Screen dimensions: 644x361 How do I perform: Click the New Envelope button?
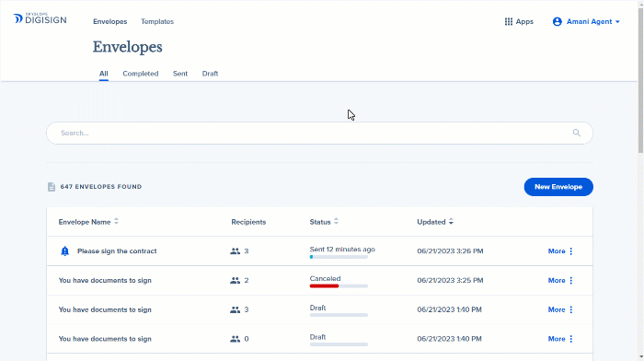558,187
